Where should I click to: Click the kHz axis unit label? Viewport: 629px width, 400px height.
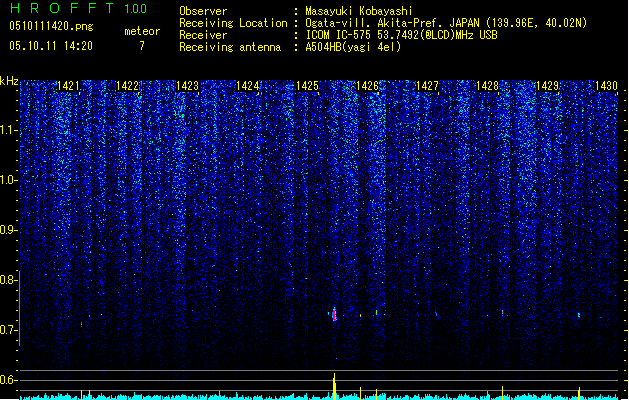point(9,81)
